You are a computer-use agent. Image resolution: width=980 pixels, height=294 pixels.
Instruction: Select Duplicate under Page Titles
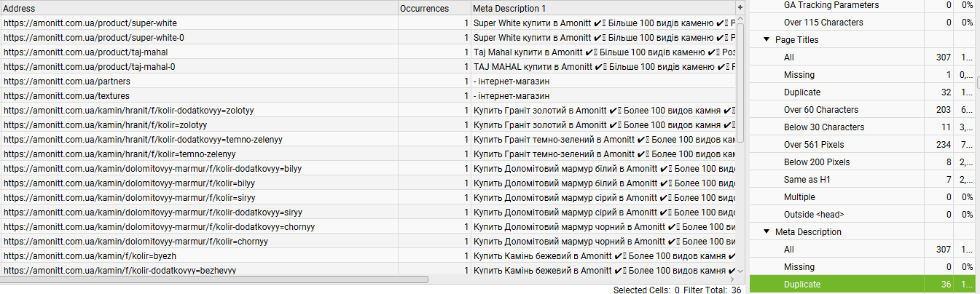click(802, 92)
